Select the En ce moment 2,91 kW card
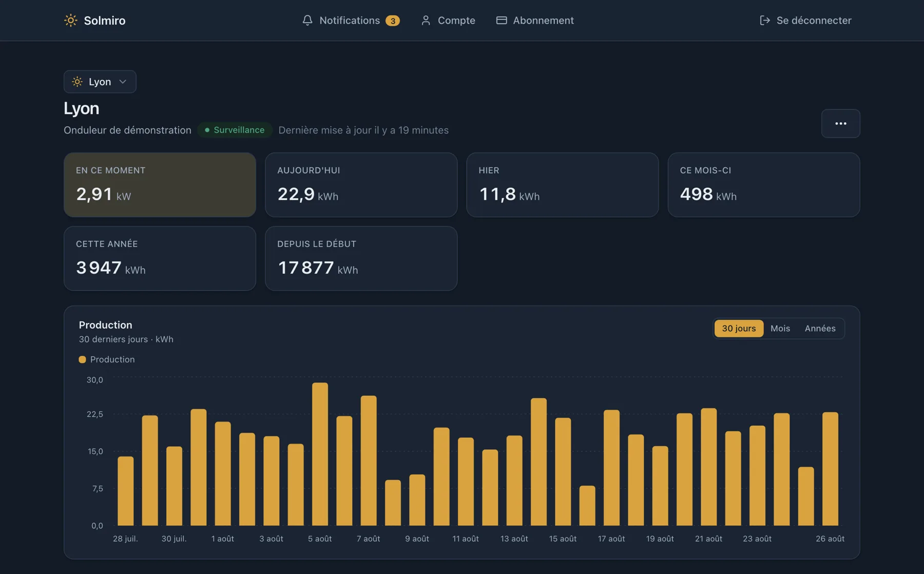Viewport: 924px width, 574px height. [x=160, y=185]
